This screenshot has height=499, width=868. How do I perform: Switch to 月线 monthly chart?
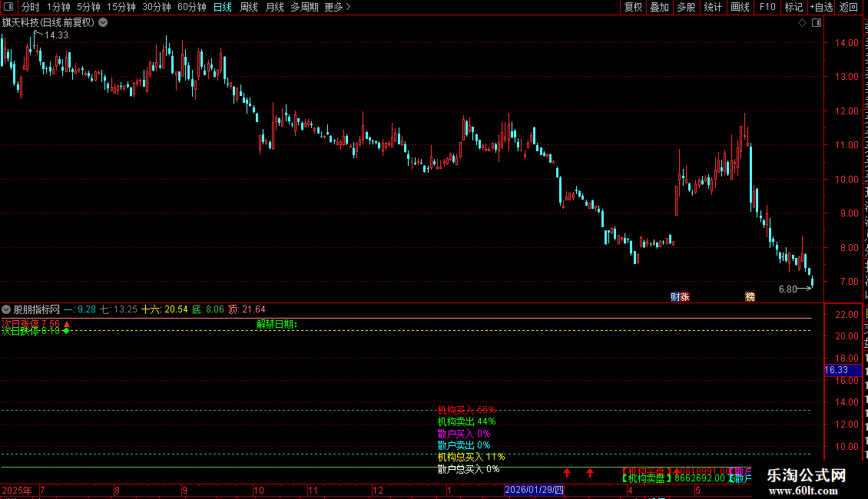tap(274, 7)
